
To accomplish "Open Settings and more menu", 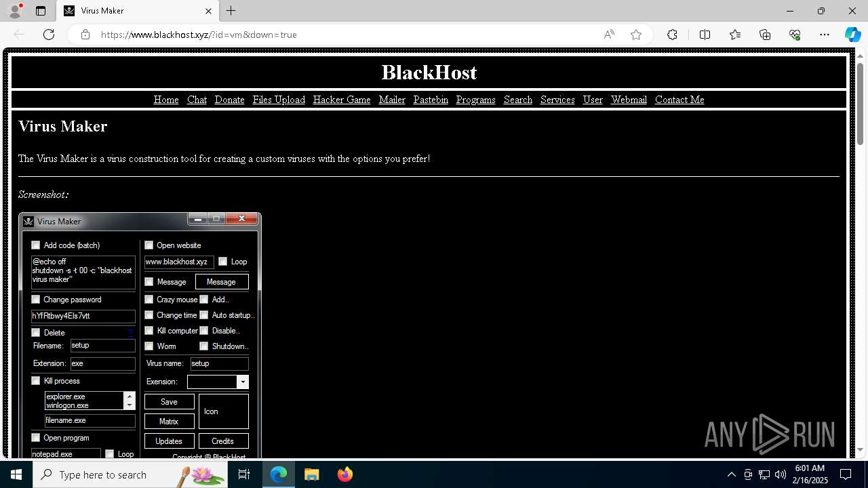I will pos(825,35).
